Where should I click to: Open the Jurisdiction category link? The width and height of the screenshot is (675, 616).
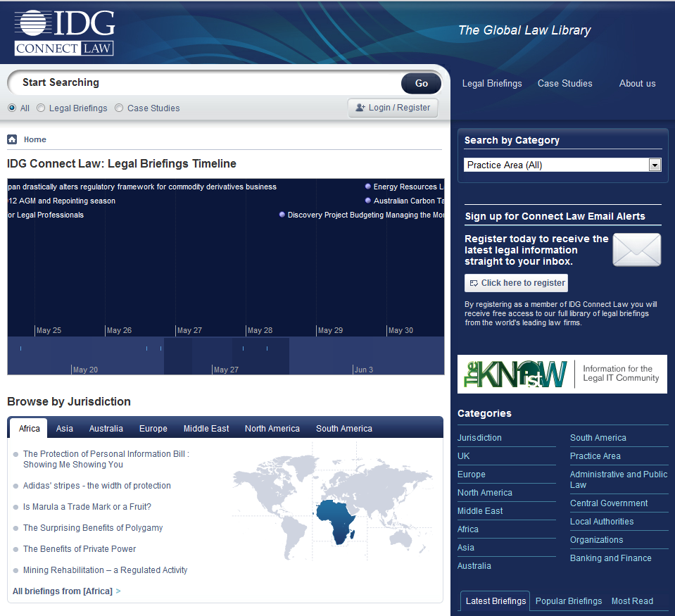click(x=479, y=438)
